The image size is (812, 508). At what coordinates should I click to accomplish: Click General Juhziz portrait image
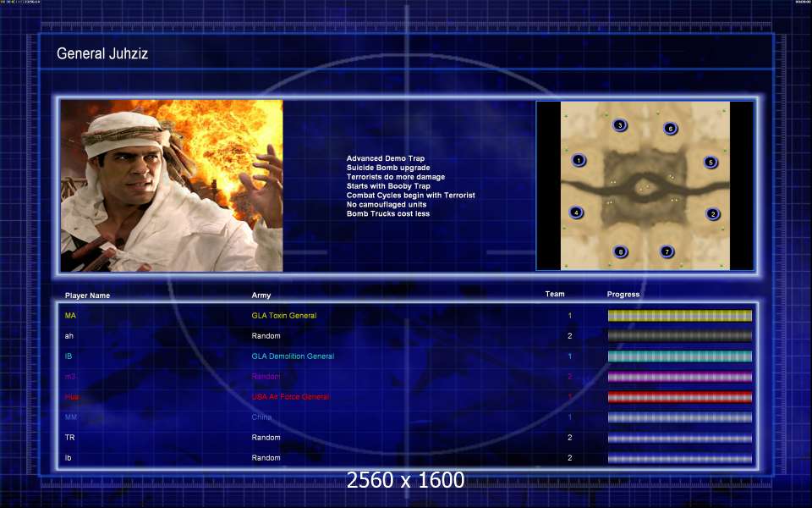click(x=172, y=185)
